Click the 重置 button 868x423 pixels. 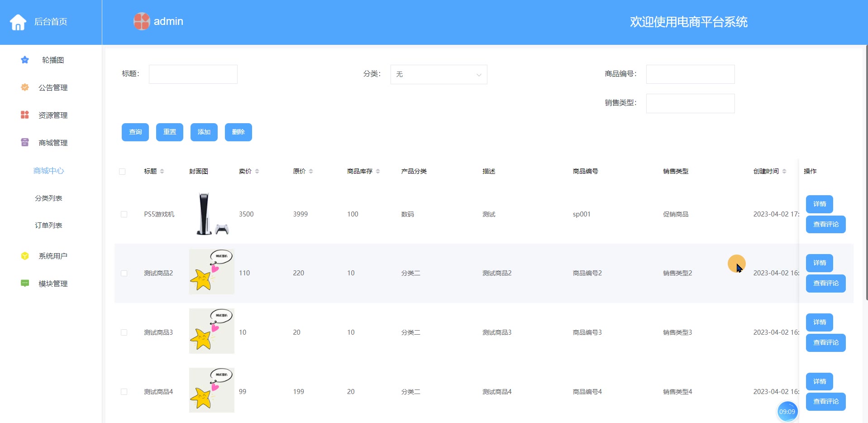pyautogui.click(x=170, y=132)
